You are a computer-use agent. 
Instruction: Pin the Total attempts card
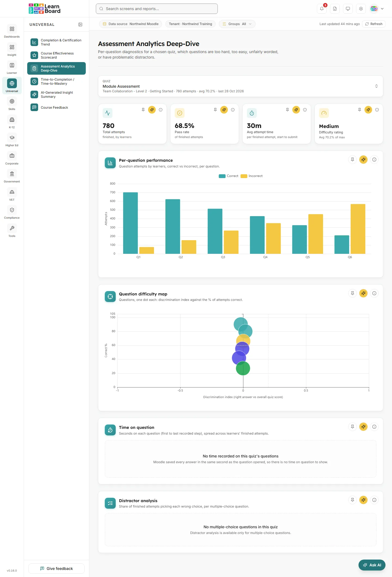[143, 110]
